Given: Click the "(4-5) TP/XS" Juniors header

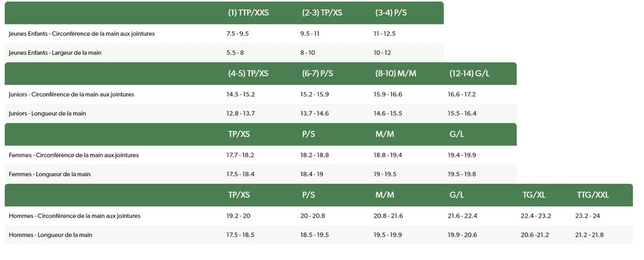Looking at the screenshot, I should click(x=249, y=74).
